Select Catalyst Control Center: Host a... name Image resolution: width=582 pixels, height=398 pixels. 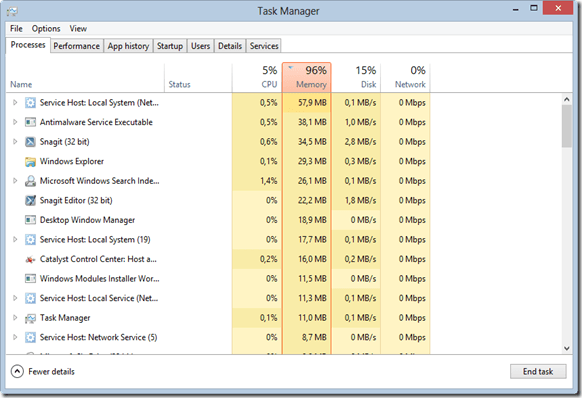[98, 259]
